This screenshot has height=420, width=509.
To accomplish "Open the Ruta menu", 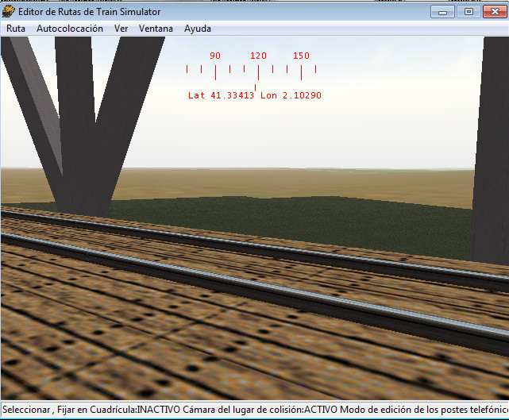I will pos(16,29).
